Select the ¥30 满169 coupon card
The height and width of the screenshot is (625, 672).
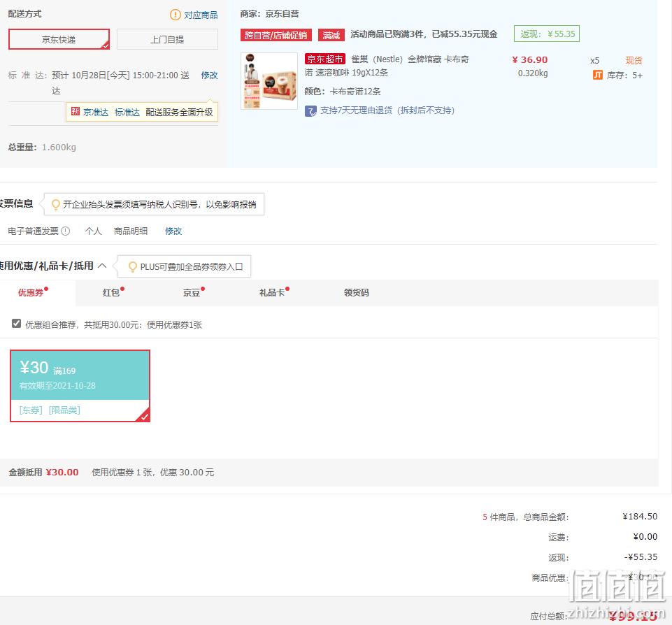pyautogui.click(x=80, y=385)
